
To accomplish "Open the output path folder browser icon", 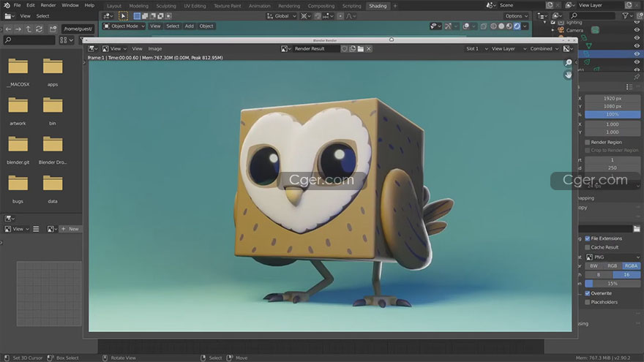I will pos(637,229).
